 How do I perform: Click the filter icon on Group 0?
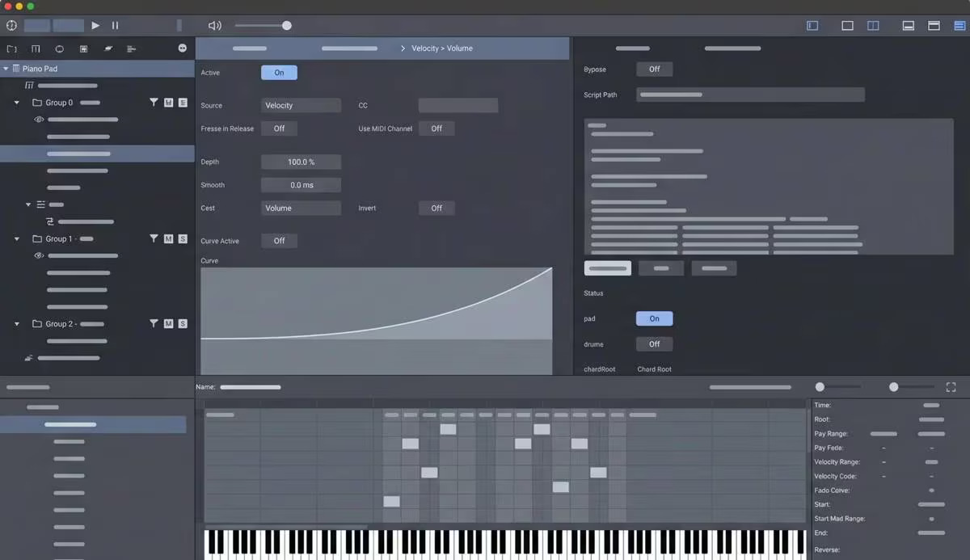coord(154,103)
